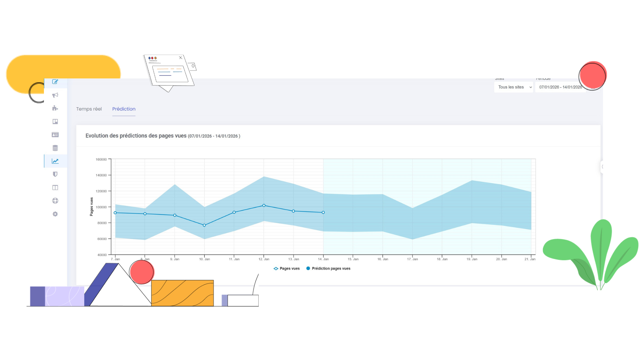Toggle the Prédiction pages vues legend entry
Screen dimensions: 644x362
pyautogui.click(x=328, y=268)
